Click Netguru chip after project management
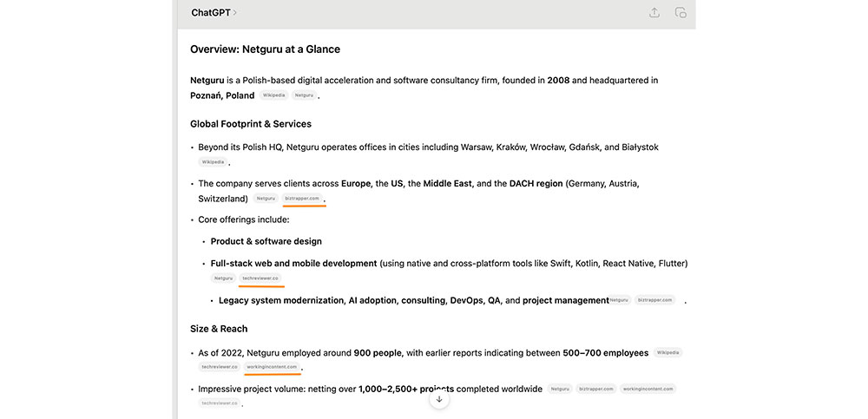Image resolution: width=868 pixels, height=419 pixels. [619, 300]
